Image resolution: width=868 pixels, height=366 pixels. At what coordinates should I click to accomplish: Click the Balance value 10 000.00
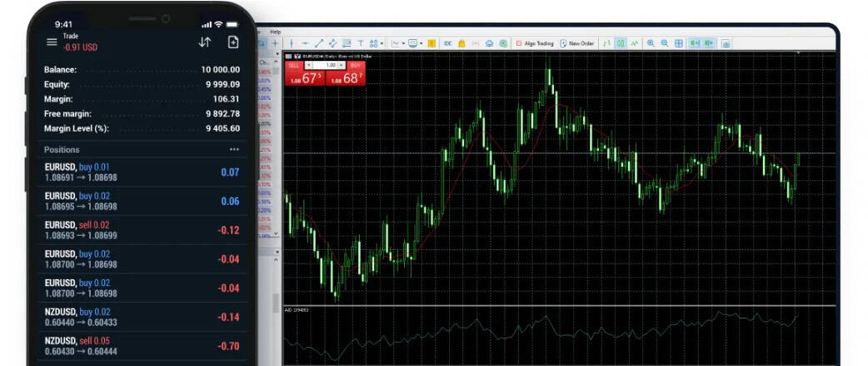(220, 70)
